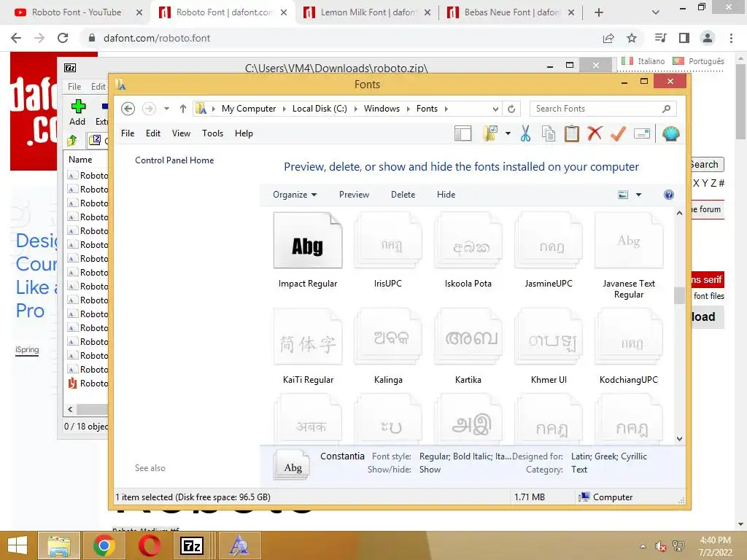The image size is (747, 560).
Task: Select the Javanese Text Regular font
Action: click(x=629, y=256)
